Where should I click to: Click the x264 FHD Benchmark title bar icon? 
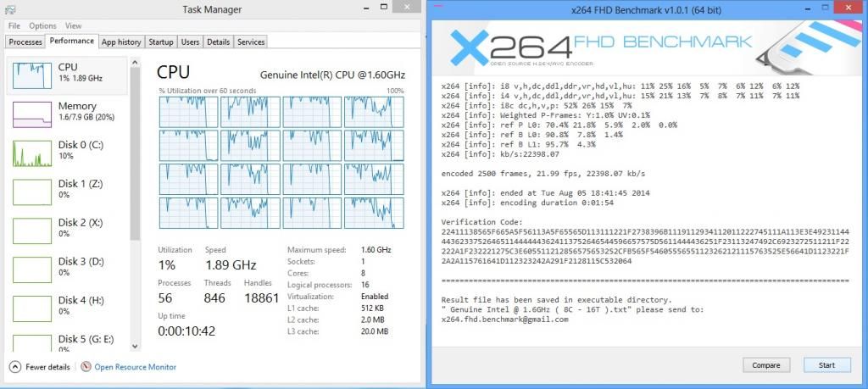[438, 6]
